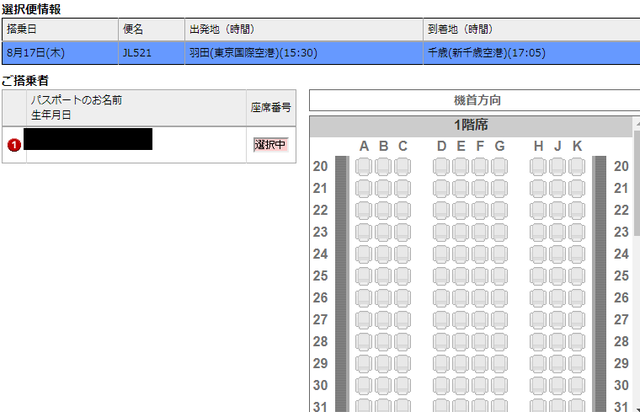Screen dimensions: 640x412
Task: Select seat 29C
Action: 402,363
